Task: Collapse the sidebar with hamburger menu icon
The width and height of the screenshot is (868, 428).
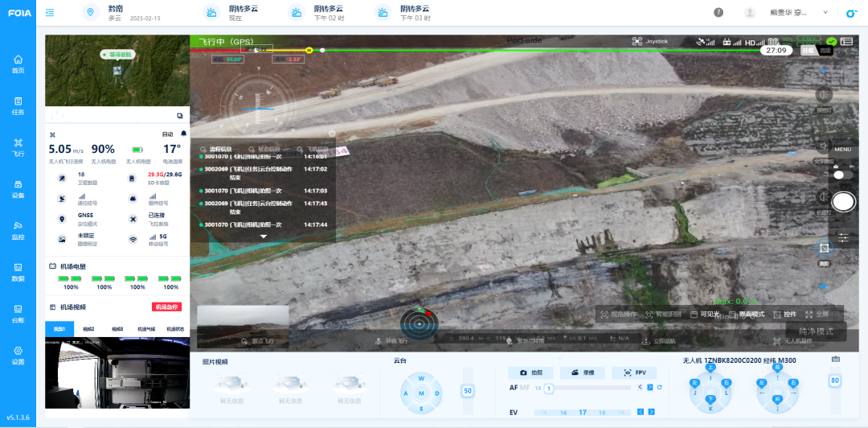Action: pyautogui.click(x=51, y=13)
